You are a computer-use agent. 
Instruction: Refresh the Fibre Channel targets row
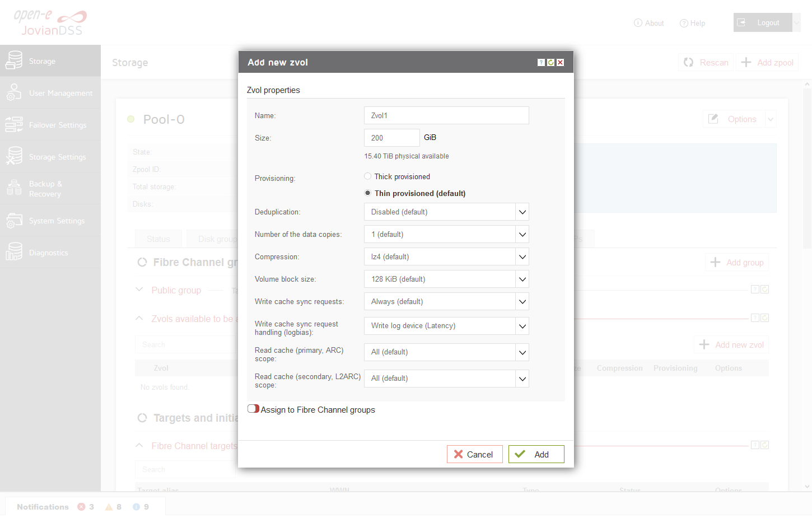[x=765, y=445]
